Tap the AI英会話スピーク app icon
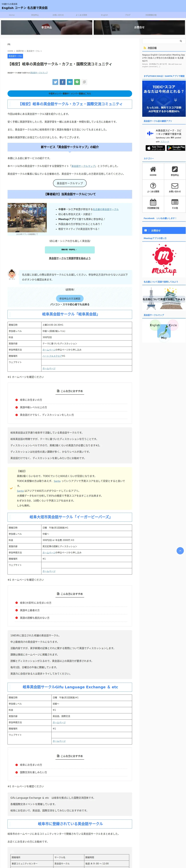Image resolution: width=186 pixels, height=868 pixels. click(x=150, y=133)
